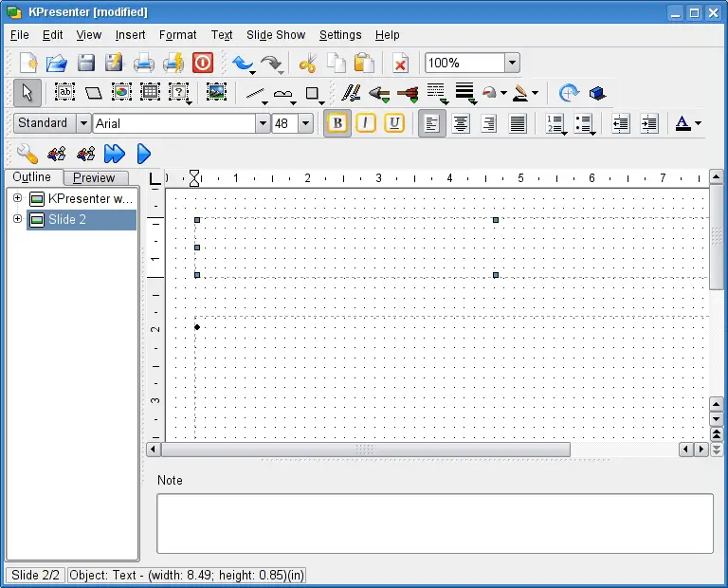Viewport: 728px width, 588px height.
Task: Click the Undo arrow icon
Action: (243, 64)
